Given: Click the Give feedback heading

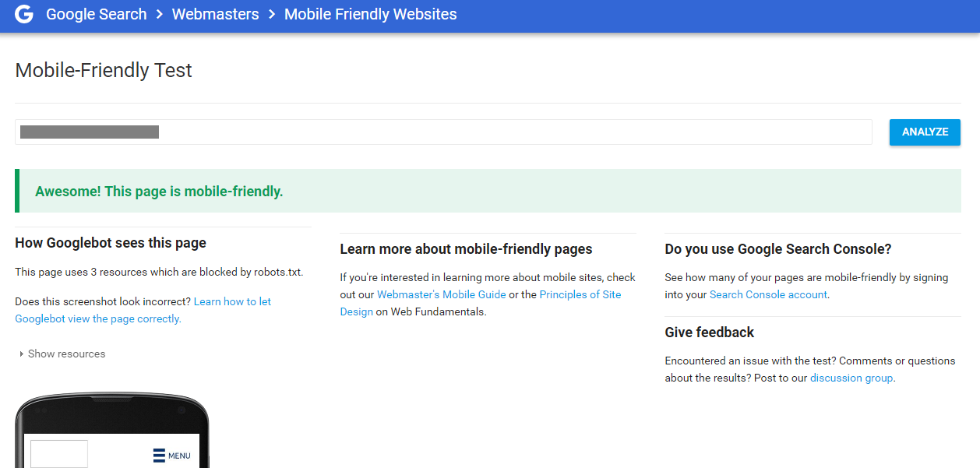Looking at the screenshot, I should (x=709, y=333).
